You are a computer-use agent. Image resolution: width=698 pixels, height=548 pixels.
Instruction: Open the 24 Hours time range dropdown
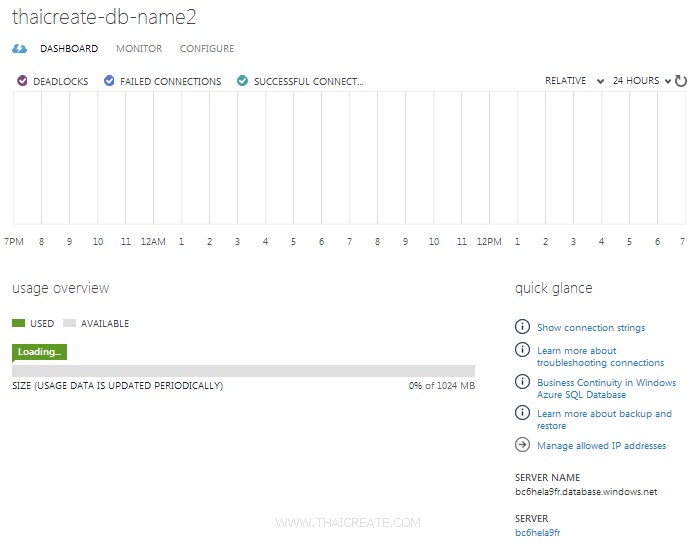[641, 81]
